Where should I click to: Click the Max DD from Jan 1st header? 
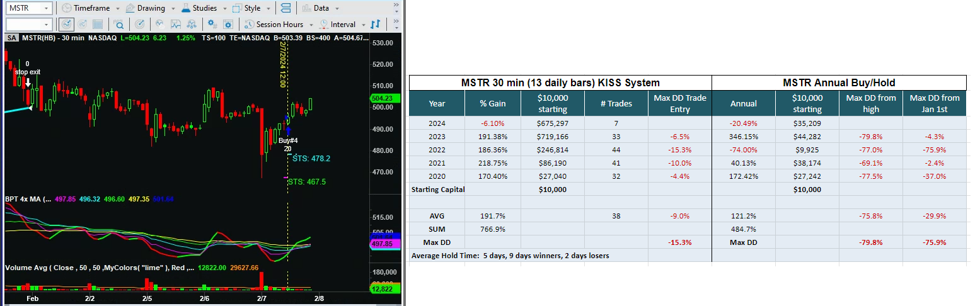935,103
